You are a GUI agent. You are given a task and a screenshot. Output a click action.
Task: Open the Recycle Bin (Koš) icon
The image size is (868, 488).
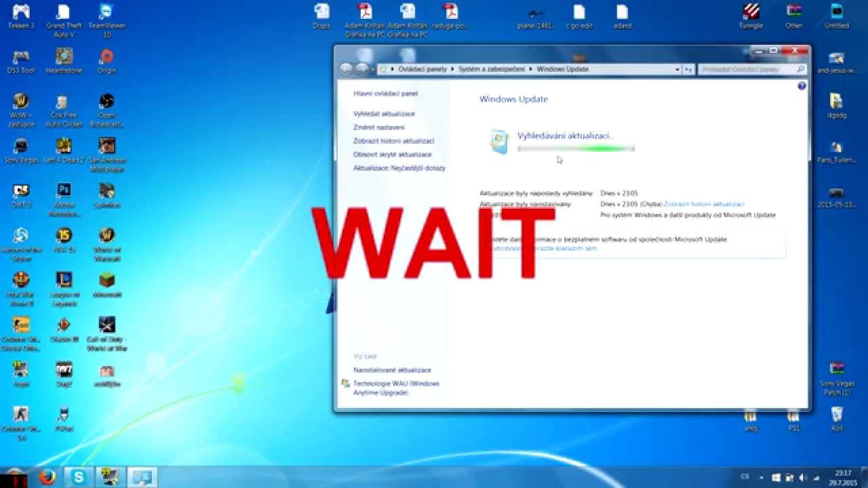click(837, 418)
